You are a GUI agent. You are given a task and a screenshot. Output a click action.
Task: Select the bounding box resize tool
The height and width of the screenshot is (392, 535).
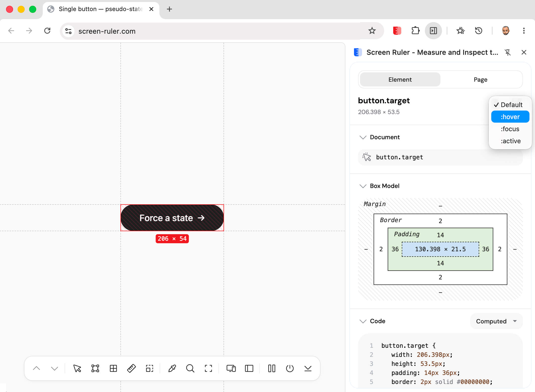[95, 368]
